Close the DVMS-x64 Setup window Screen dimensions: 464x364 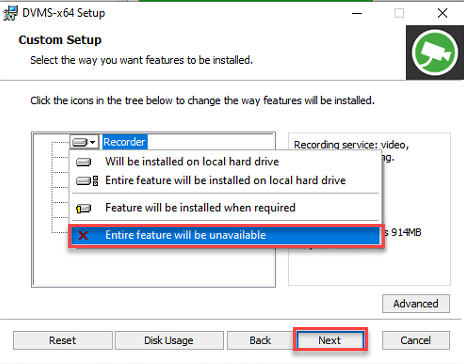(442, 13)
